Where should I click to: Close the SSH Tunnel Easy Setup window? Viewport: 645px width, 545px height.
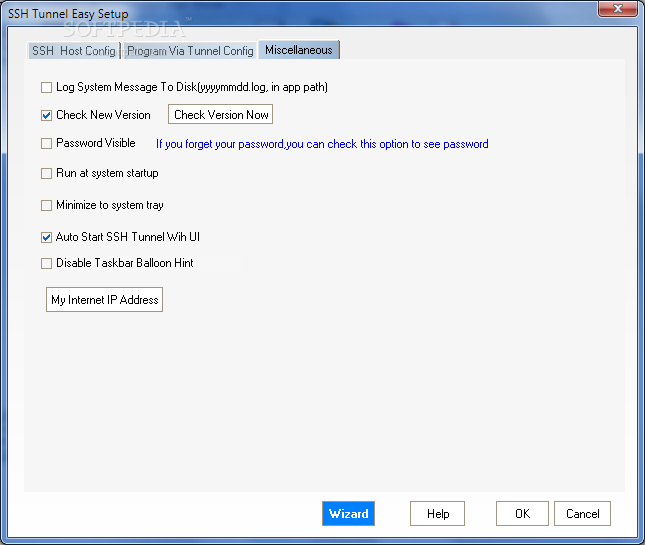617,8
